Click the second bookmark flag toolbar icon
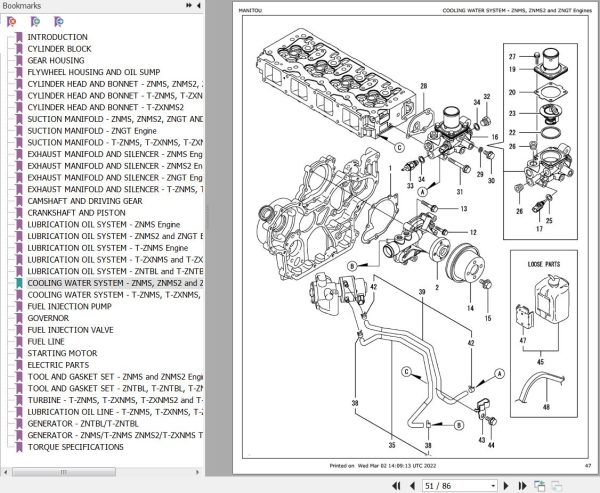The height and width of the screenshot is (493, 600). [35, 22]
